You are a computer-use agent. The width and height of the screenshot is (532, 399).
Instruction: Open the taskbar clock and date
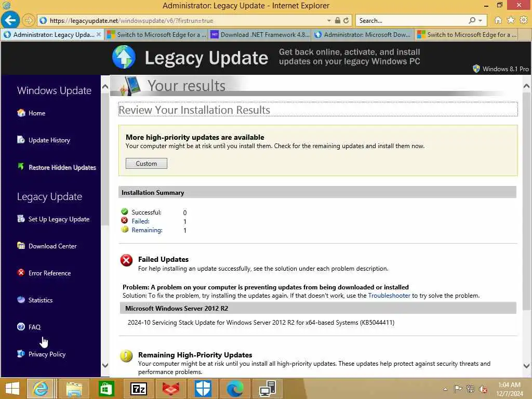coord(510,389)
